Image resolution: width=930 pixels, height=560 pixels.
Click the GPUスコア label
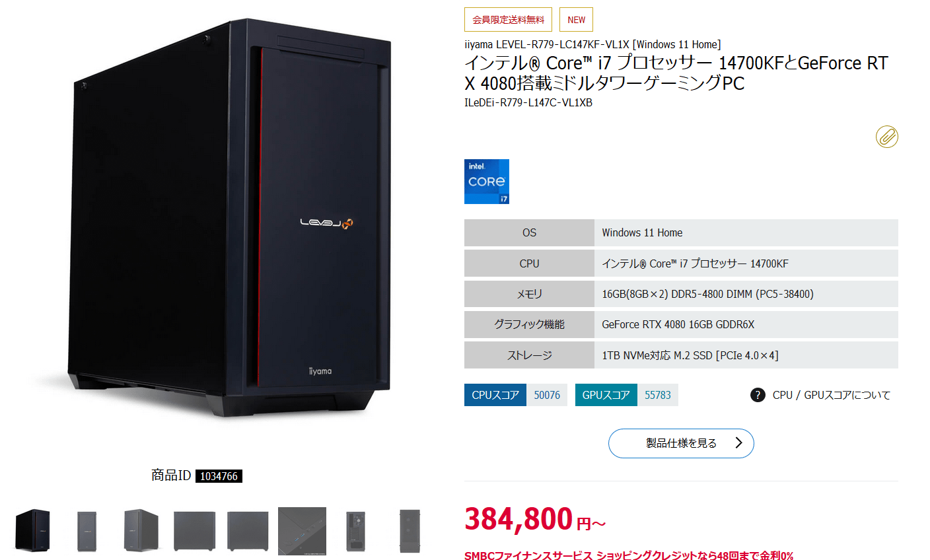pos(606,395)
